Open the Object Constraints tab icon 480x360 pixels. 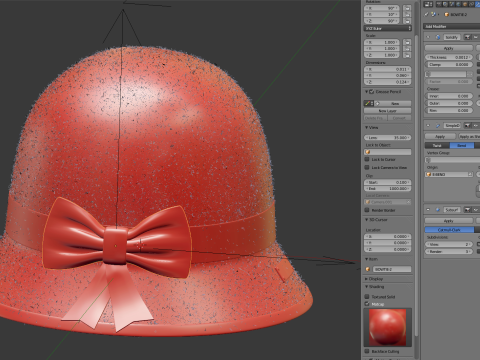tap(471, 4)
